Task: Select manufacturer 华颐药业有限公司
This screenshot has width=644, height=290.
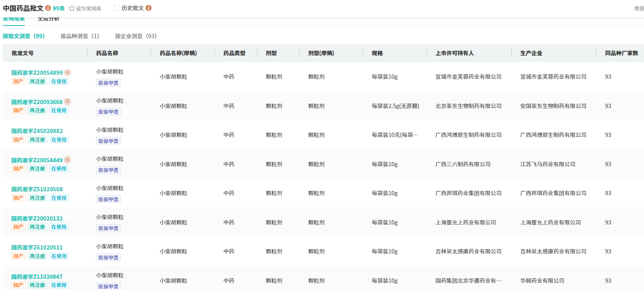Action: pyautogui.click(x=542, y=281)
